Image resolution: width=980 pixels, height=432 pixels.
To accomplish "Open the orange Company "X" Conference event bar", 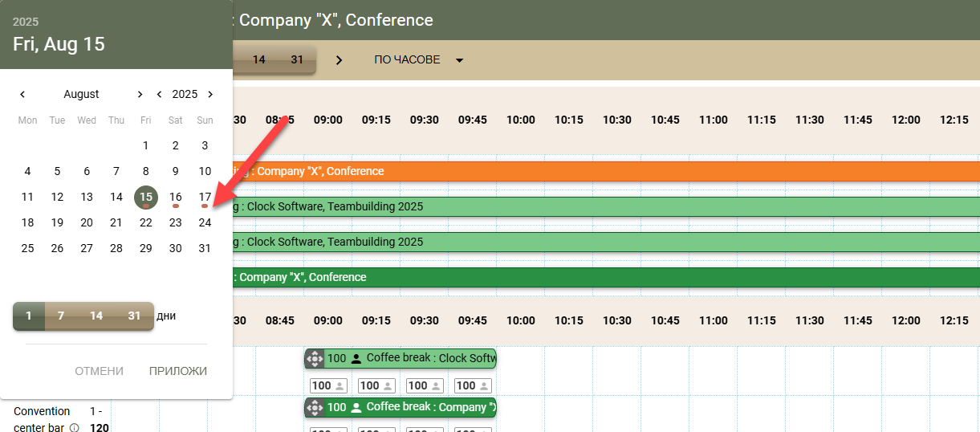I will pos(606,171).
